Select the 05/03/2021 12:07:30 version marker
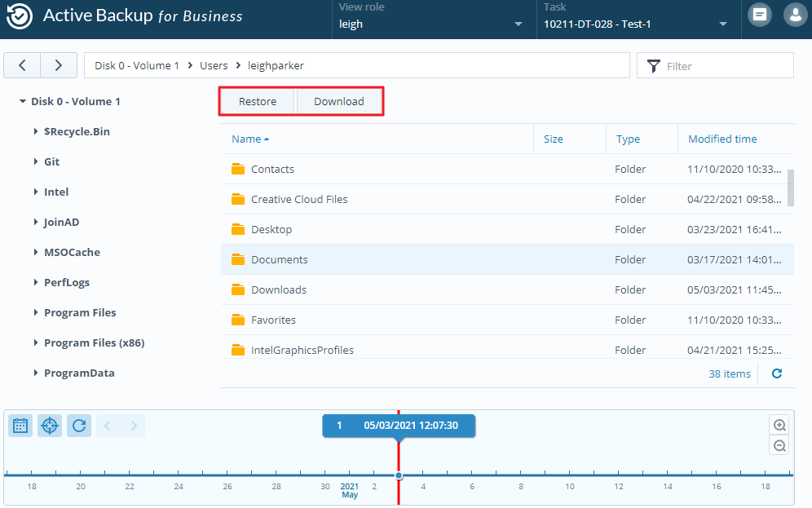Image resolution: width=812 pixels, height=508 pixels. tap(399, 426)
